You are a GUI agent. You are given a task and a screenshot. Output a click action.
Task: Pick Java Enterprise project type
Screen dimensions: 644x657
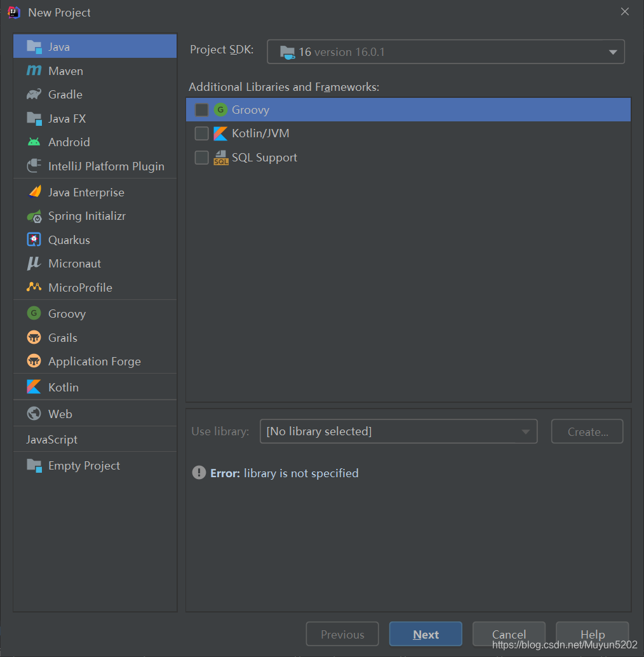(95, 193)
